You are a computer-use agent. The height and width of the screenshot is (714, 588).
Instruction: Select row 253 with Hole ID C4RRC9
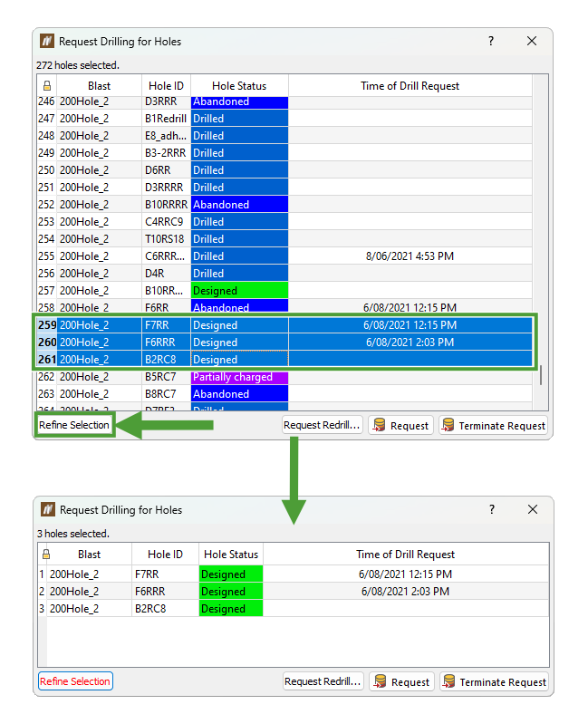click(284, 222)
